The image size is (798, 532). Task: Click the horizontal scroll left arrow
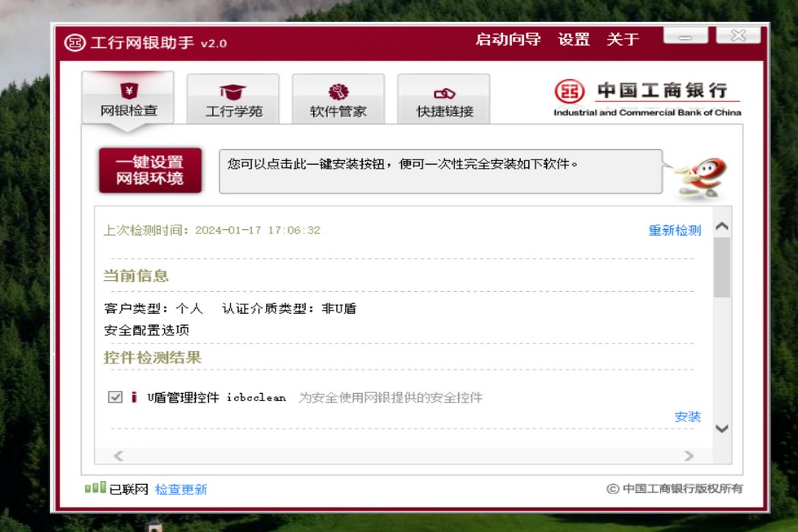(x=118, y=456)
